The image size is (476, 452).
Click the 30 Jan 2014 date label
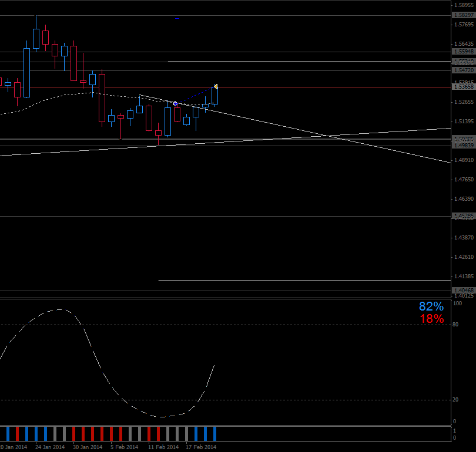(88, 447)
